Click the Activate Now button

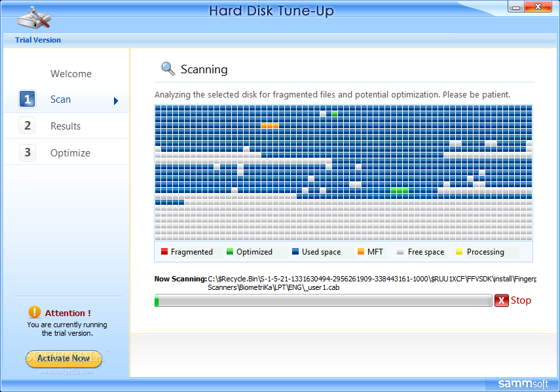click(64, 358)
